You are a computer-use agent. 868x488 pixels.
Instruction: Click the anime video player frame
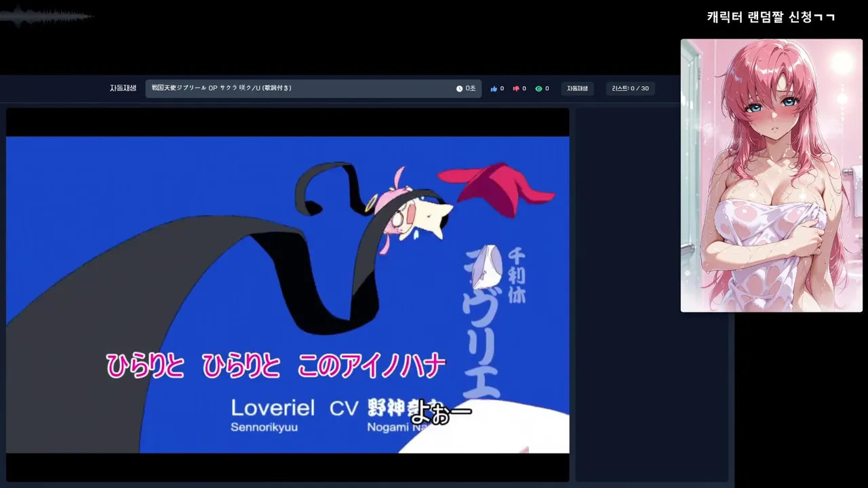pos(288,295)
